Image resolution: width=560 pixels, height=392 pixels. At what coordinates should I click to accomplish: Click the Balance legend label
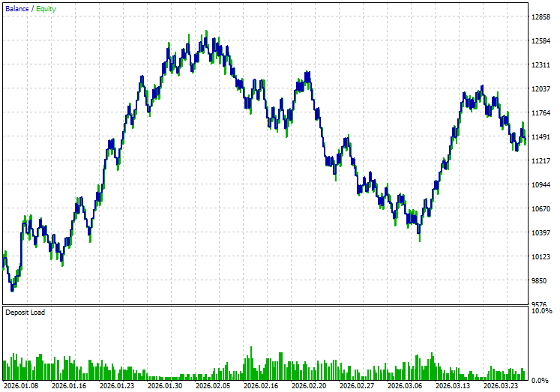tap(16, 9)
